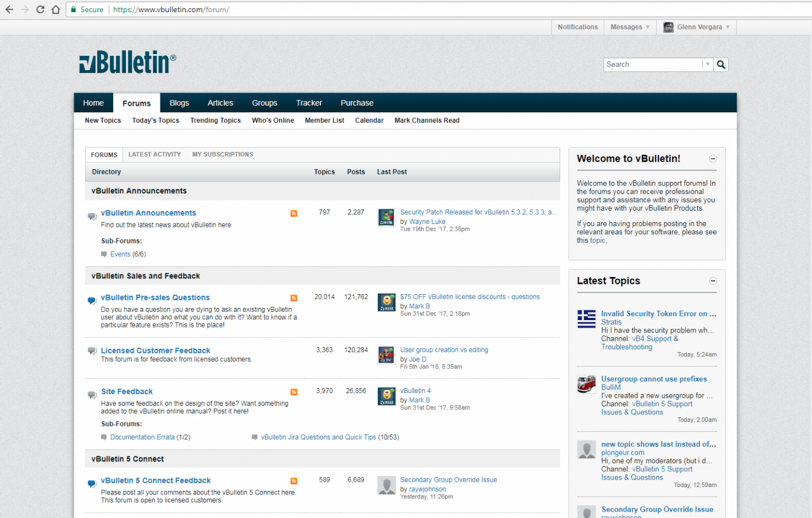This screenshot has height=518, width=812.
Task: Open the Glenn Vergara user menu
Action: [x=696, y=27]
